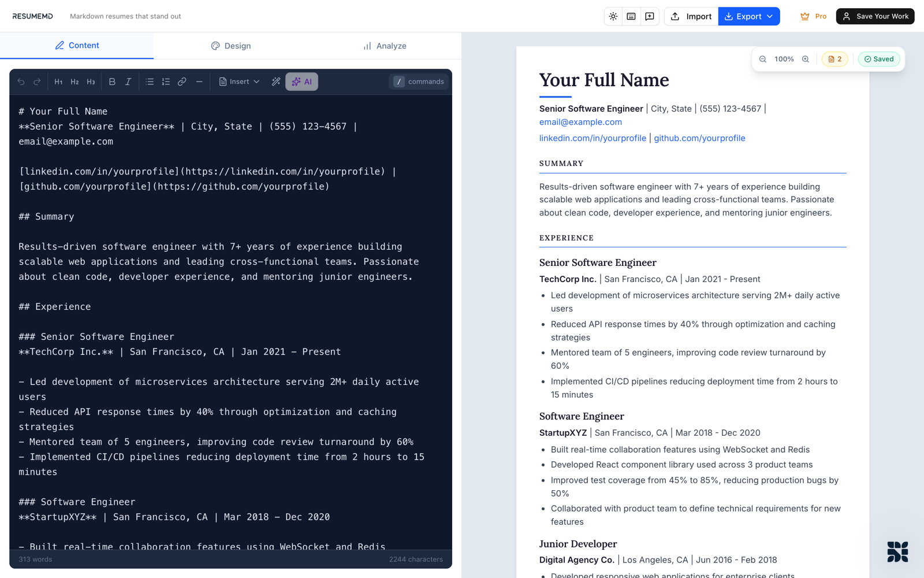Click the page count badge showing 2
This screenshot has width=924, height=578.
pyautogui.click(x=835, y=59)
